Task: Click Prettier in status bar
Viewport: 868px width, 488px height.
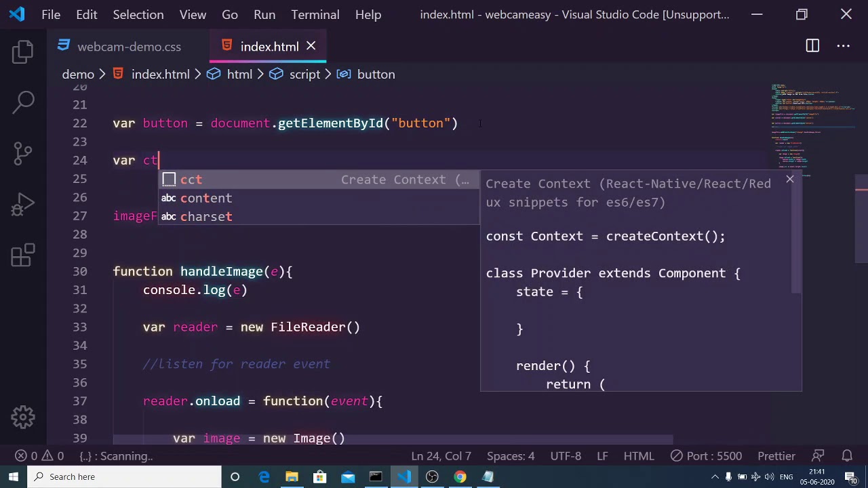Action: click(x=776, y=456)
